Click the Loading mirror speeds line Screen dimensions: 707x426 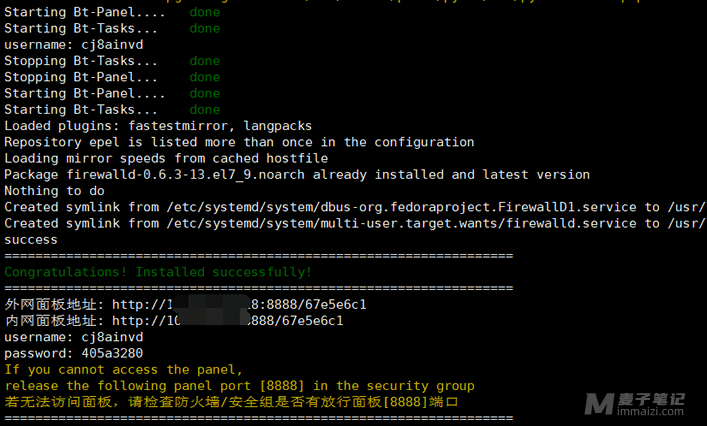click(166, 158)
